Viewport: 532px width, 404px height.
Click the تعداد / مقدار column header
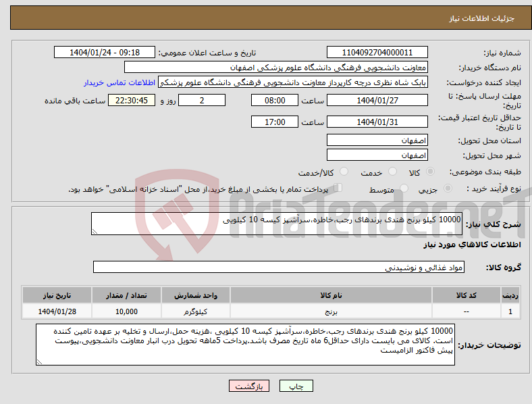pos(126,295)
